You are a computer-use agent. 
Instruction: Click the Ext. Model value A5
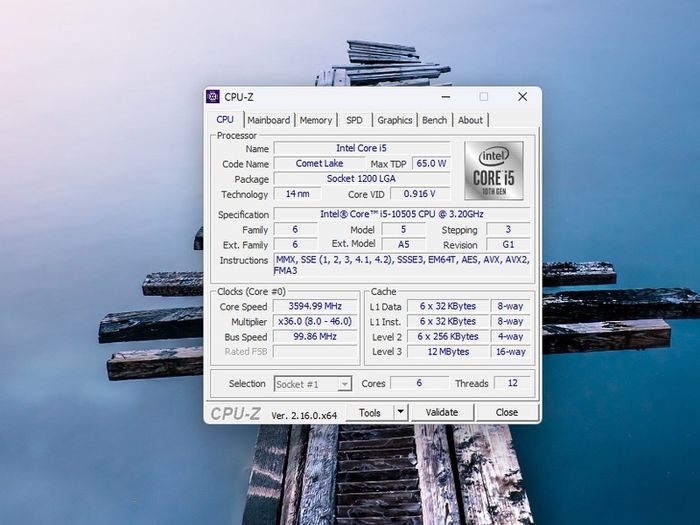coord(404,244)
